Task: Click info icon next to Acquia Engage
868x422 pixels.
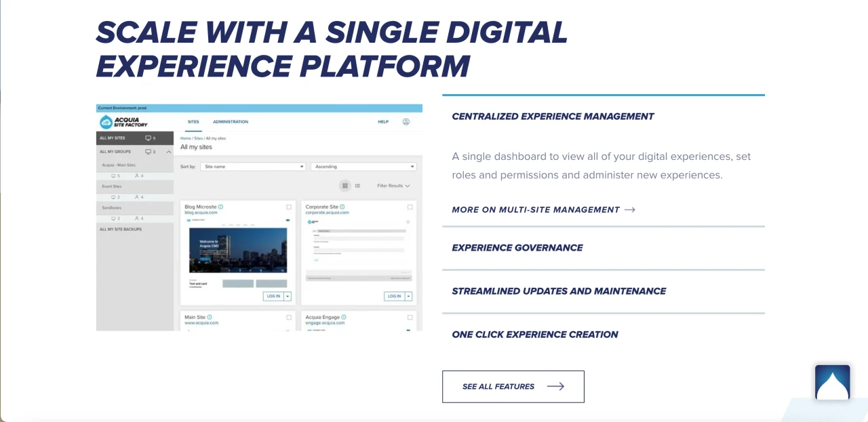Action: pos(344,317)
